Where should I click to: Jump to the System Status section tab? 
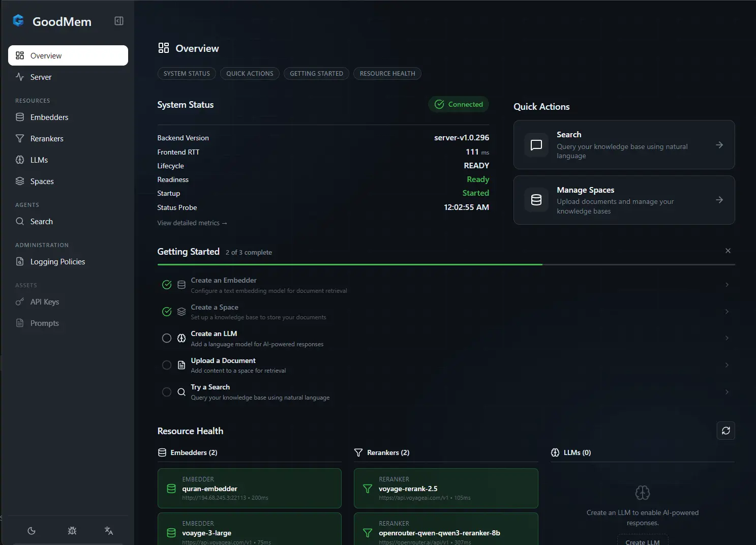187,74
